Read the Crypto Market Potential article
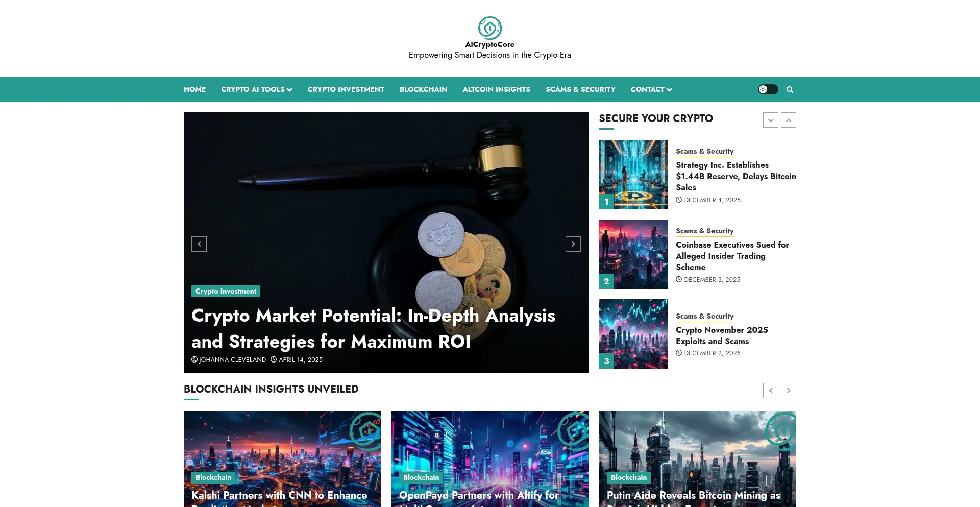The width and height of the screenshot is (980, 507). (373, 328)
